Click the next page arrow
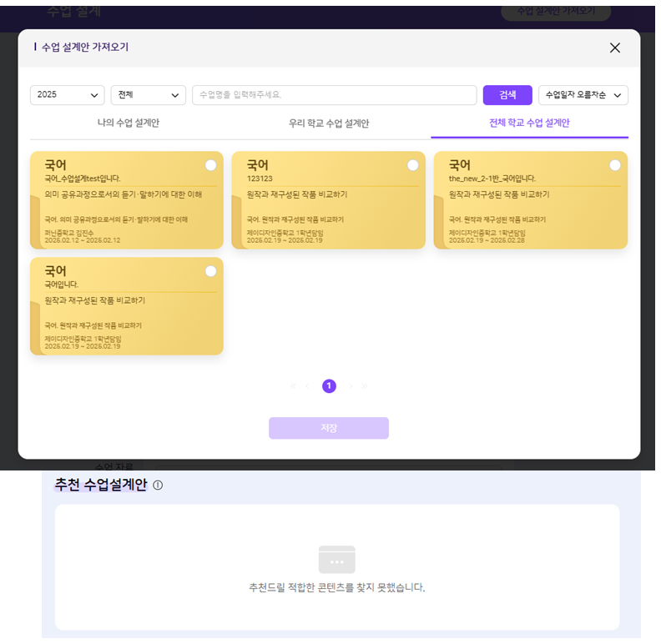This screenshot has width=661, height=644. (x=351, y=386)
